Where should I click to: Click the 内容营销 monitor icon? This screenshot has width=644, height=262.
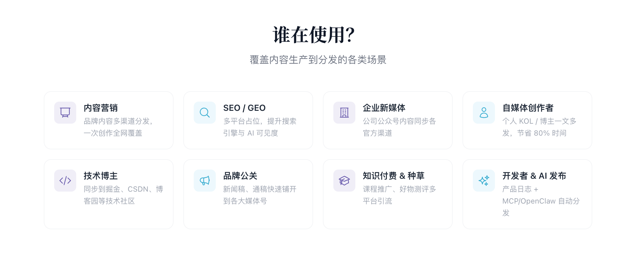[65, 113]
